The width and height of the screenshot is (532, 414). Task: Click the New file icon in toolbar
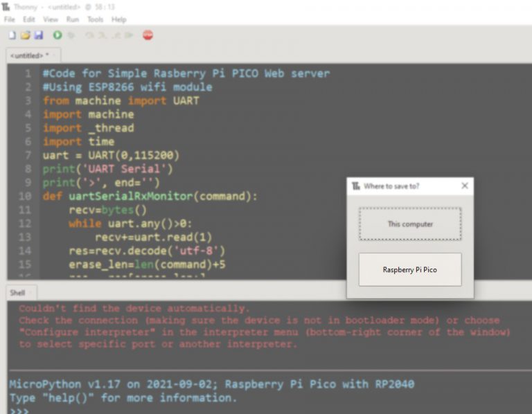(x=12, y=35)
